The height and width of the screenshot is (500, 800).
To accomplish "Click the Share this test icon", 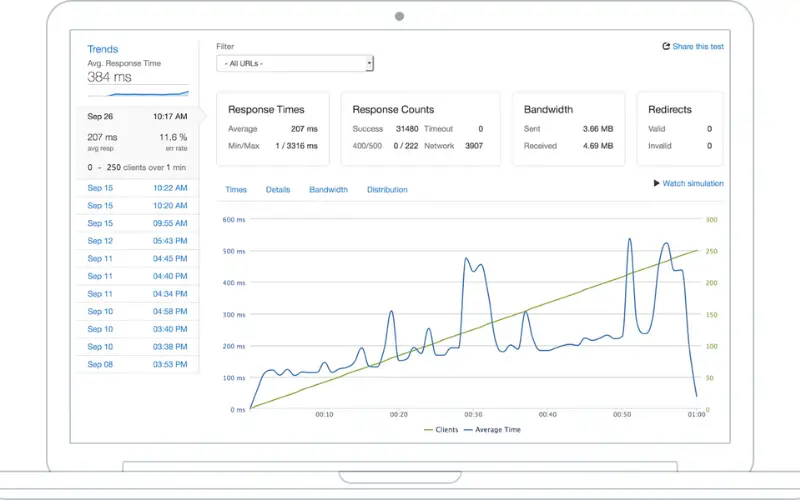I will tap(666, 47).
